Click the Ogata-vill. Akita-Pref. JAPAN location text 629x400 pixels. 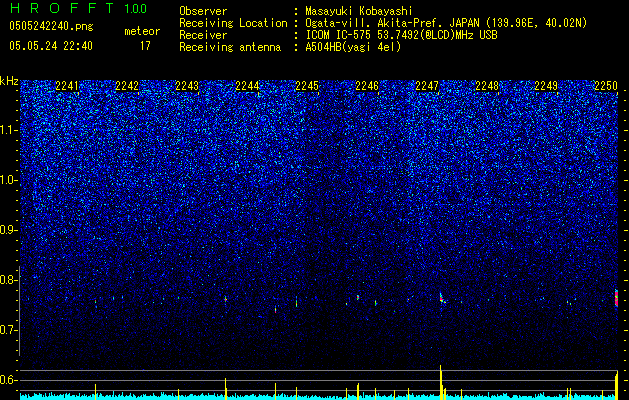pyautogui.click(x=446, y=23)
